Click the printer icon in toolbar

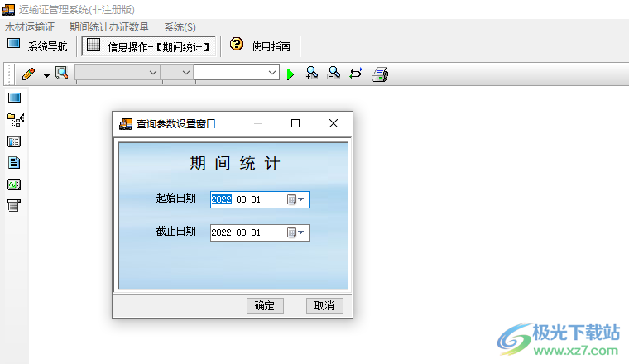(380, 74)
